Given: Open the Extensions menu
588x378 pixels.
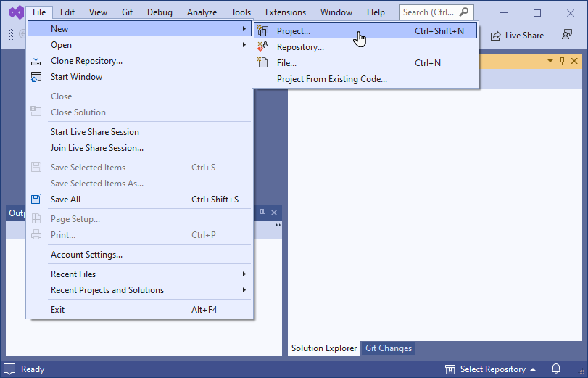Looking at the screenshot, I should click(x=286, y=12).
